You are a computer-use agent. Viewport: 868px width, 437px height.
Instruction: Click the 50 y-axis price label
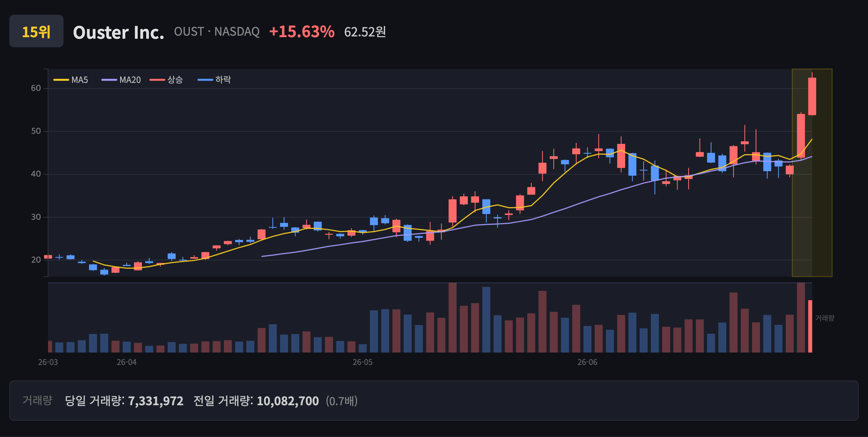coord(36,131)
